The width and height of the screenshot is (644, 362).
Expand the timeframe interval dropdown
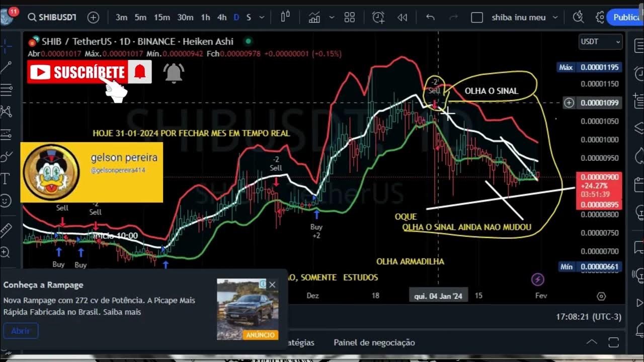(262, 18)
